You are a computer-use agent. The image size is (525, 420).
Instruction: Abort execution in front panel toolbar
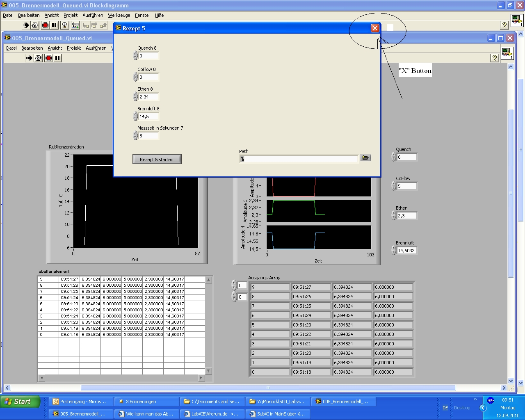(x=48, y=58)
